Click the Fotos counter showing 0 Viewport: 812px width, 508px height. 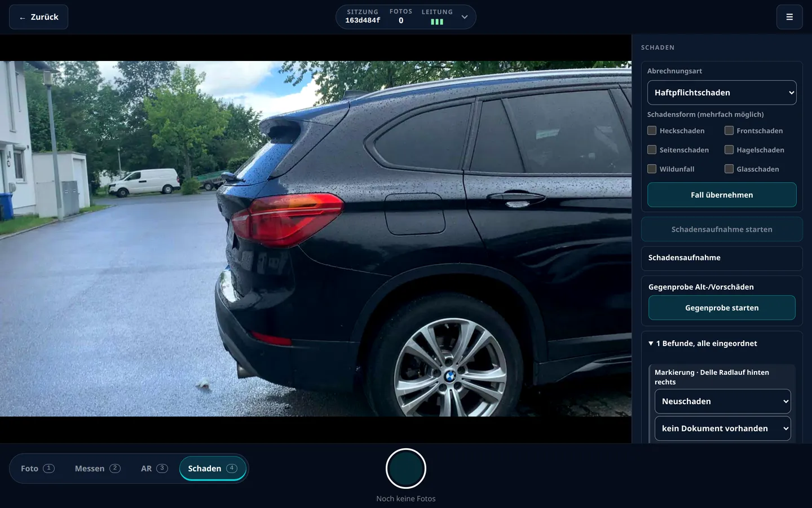click(401, 20)
